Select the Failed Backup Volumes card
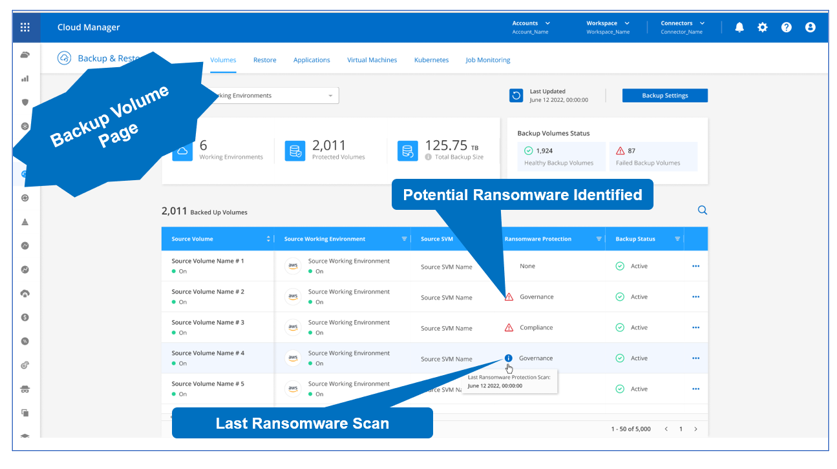 coord(654,156)
